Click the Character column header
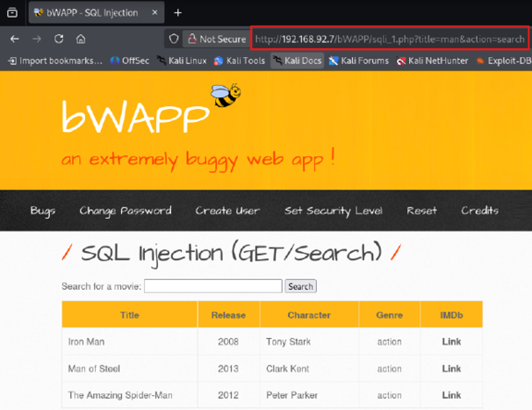 (x=309, y=315)
